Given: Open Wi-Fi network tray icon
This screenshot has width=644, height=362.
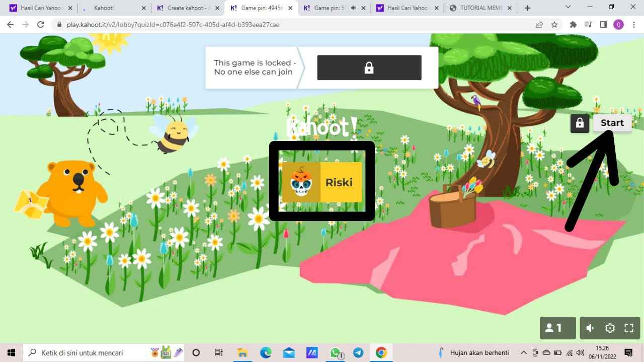Looking at the screenshot, I should point(569,352).
